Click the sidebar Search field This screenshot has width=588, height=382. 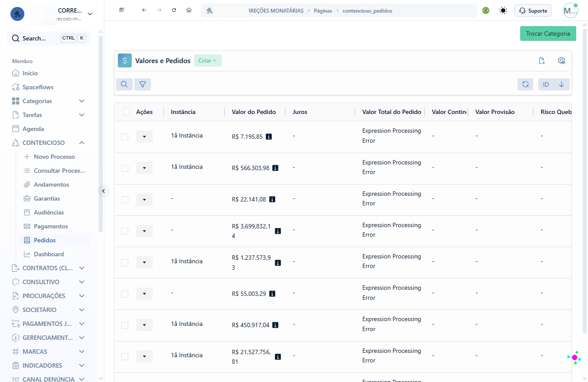[49, 38]
